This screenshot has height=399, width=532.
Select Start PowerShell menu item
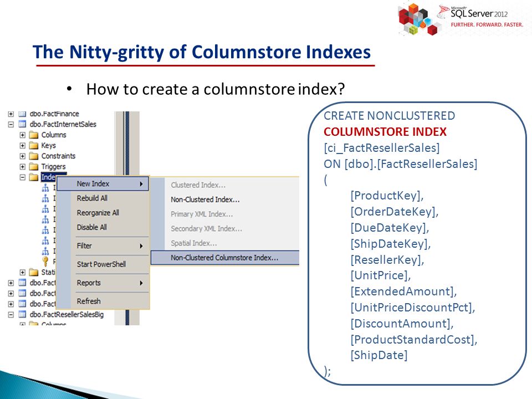(103, 264)
